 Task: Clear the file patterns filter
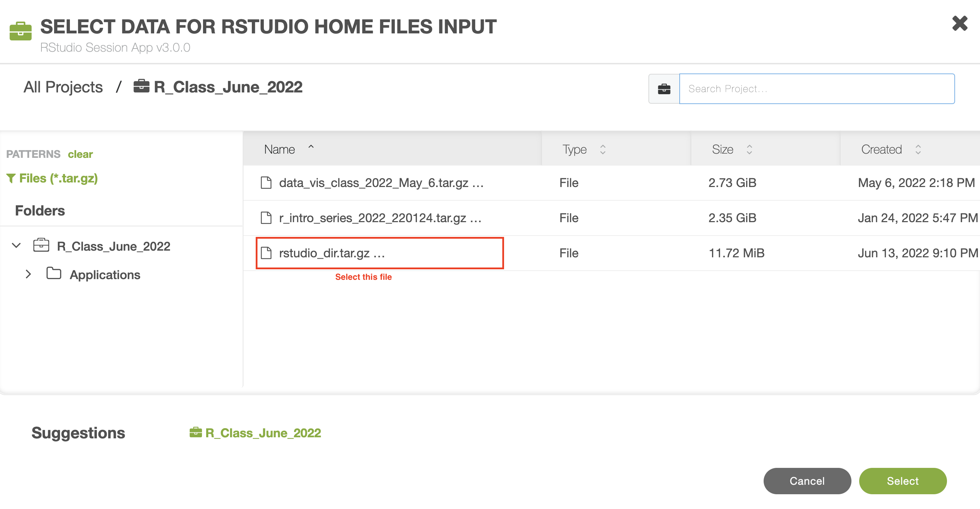click(80, 154)
